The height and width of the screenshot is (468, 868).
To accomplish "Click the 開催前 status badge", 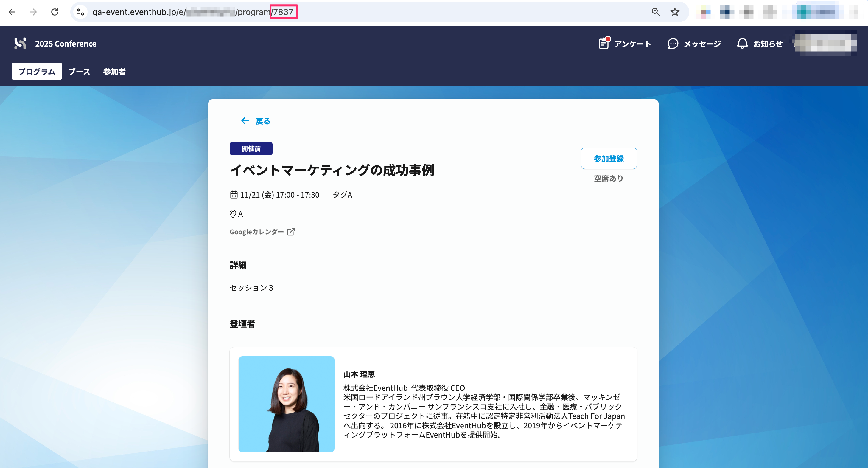I will pos(251,149).
